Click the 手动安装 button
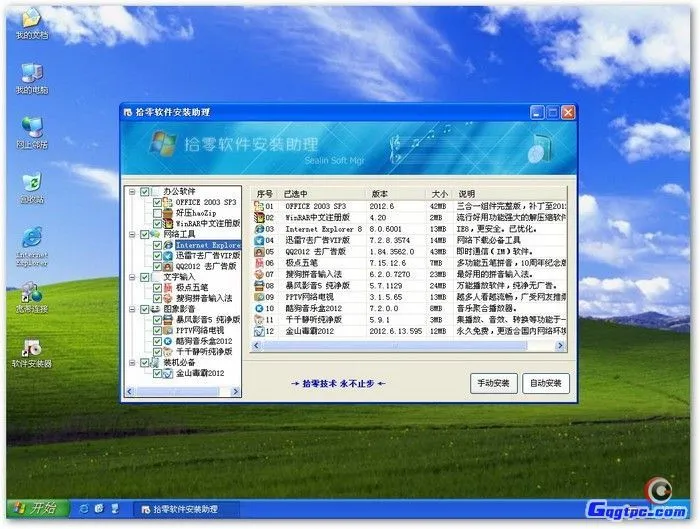The image size is (700, 529). pos(494,383)
